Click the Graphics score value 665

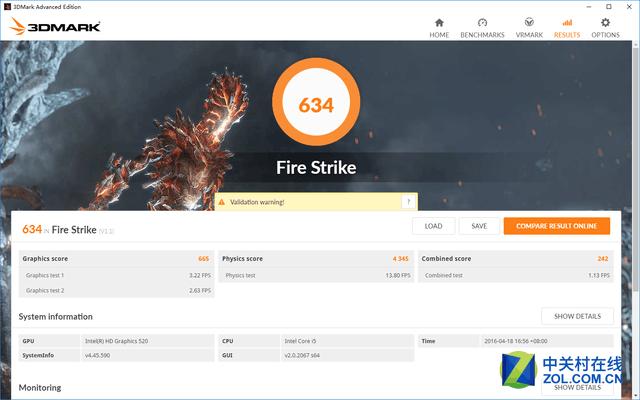click(x=203, y=259)
